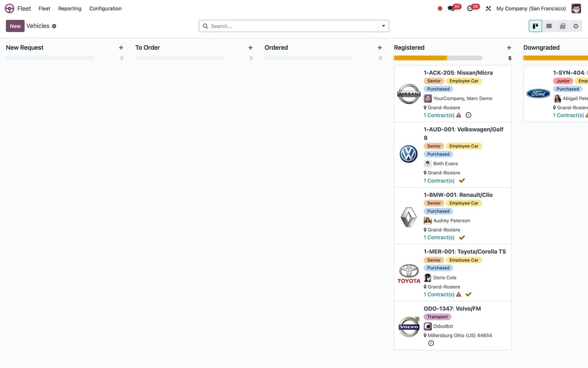Click the Junior tag on 1-SYN-404 card
This screenshot has height=368, width=588.
[563, 81]
